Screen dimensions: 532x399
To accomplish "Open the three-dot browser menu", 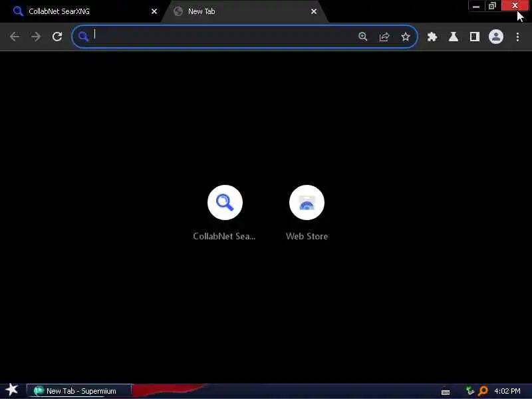I will [517, 37].
